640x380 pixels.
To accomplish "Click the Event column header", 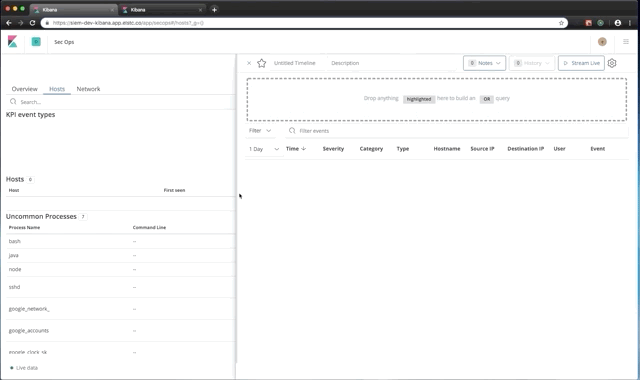I will (x=598, y=149).
